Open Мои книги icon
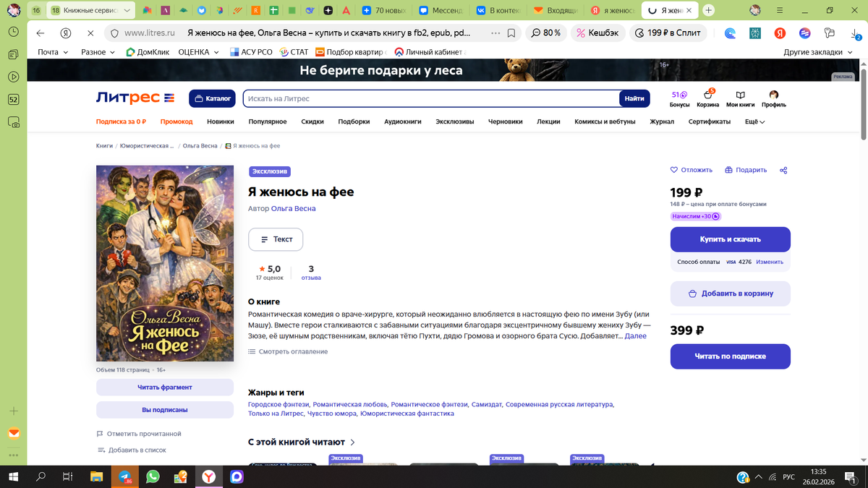868x488 pixels. (x=741, y=99)
